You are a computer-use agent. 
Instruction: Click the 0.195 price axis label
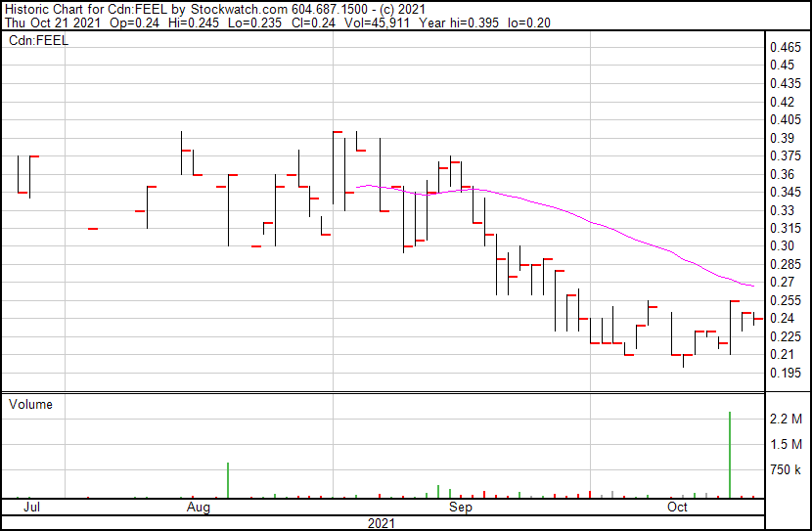(x=785, y=374)
